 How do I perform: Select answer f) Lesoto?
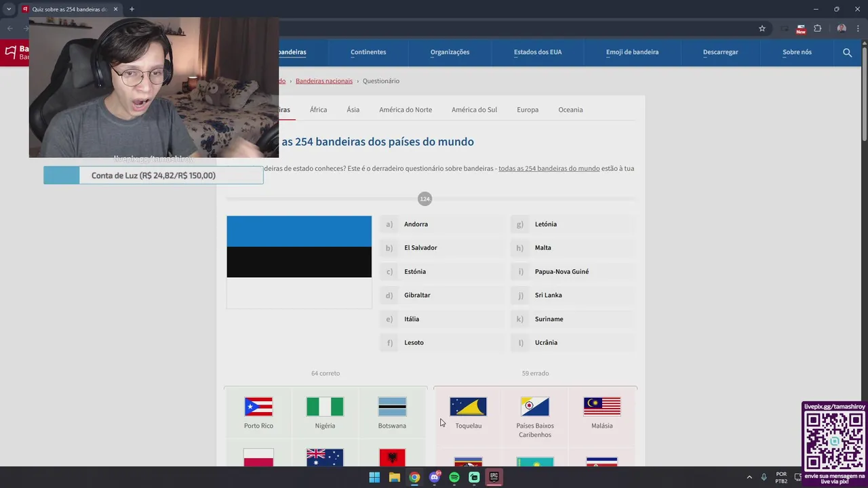(x=442, y=343)
